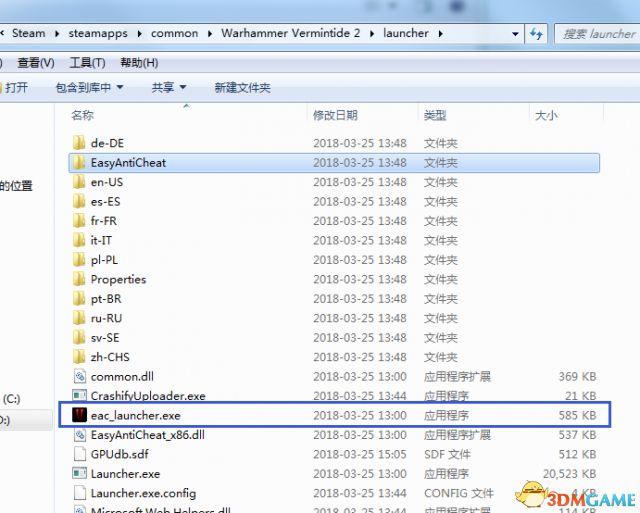Expand the steamapps breadcrumb arrow
Image resolution: width=640 pixels, height=513 pixels.
[140, 33]
